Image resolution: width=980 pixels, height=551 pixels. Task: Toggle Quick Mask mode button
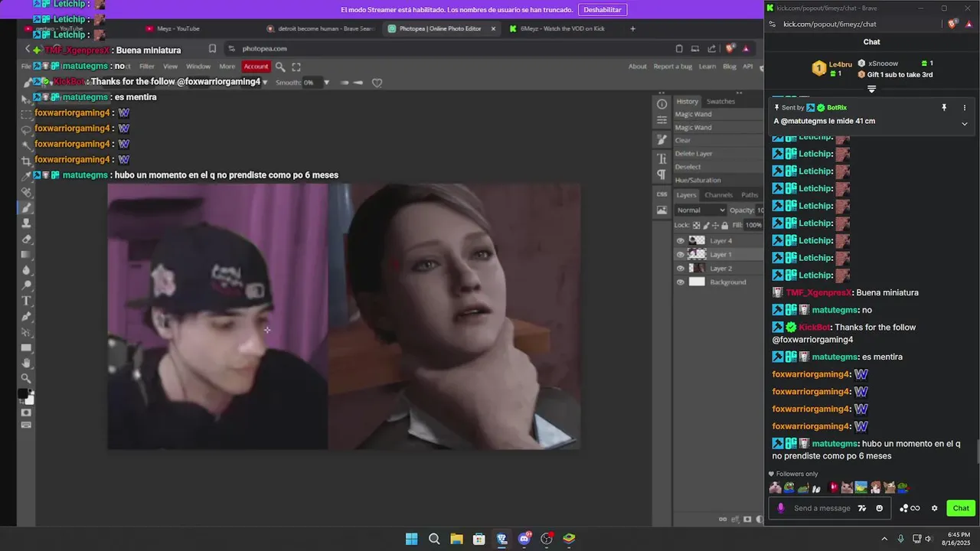click(26, 412)
